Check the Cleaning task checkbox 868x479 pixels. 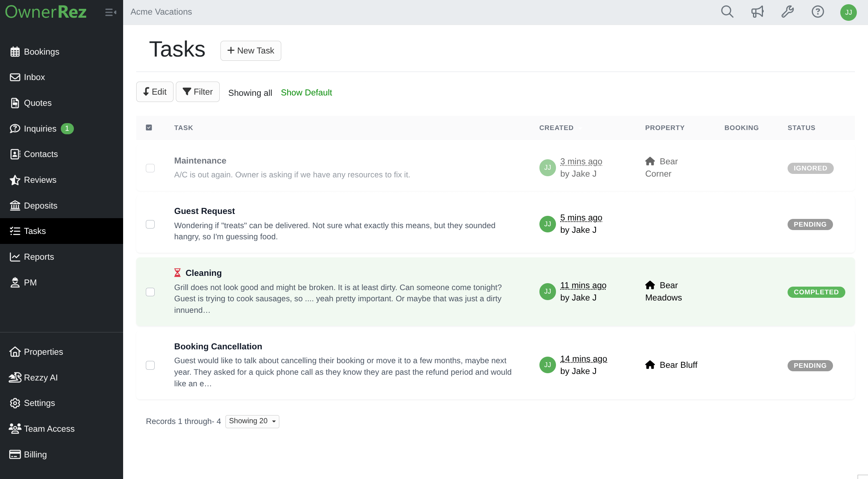click(150, 292)
